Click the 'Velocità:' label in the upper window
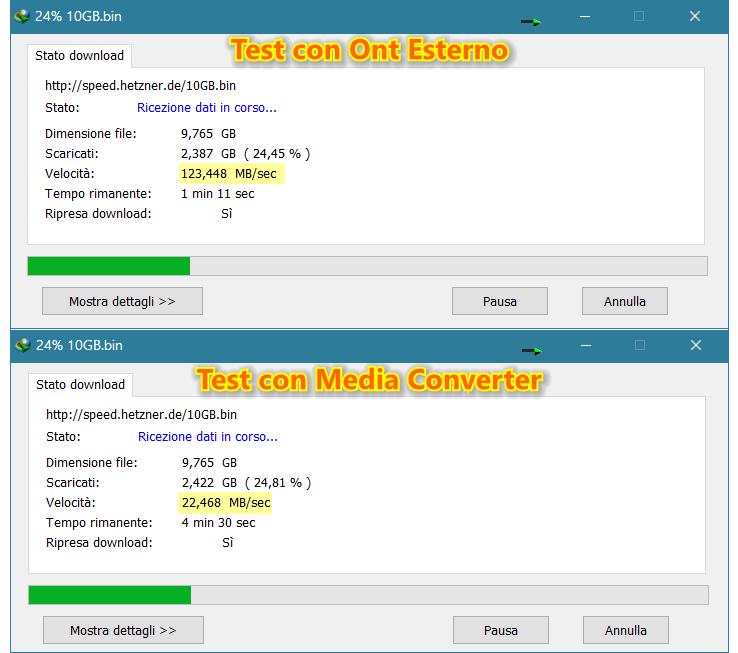The image size is (738, 653). coord(70,174)
